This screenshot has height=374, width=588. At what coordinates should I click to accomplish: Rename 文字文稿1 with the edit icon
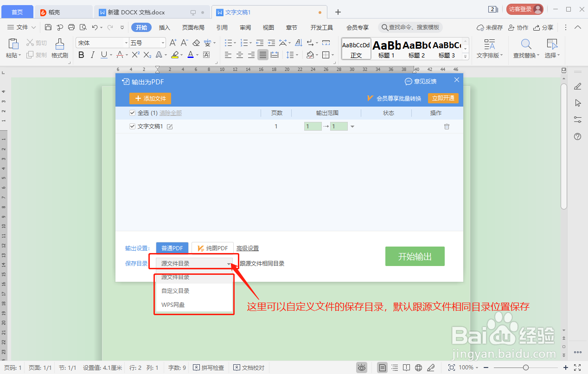tap(170, 127)
